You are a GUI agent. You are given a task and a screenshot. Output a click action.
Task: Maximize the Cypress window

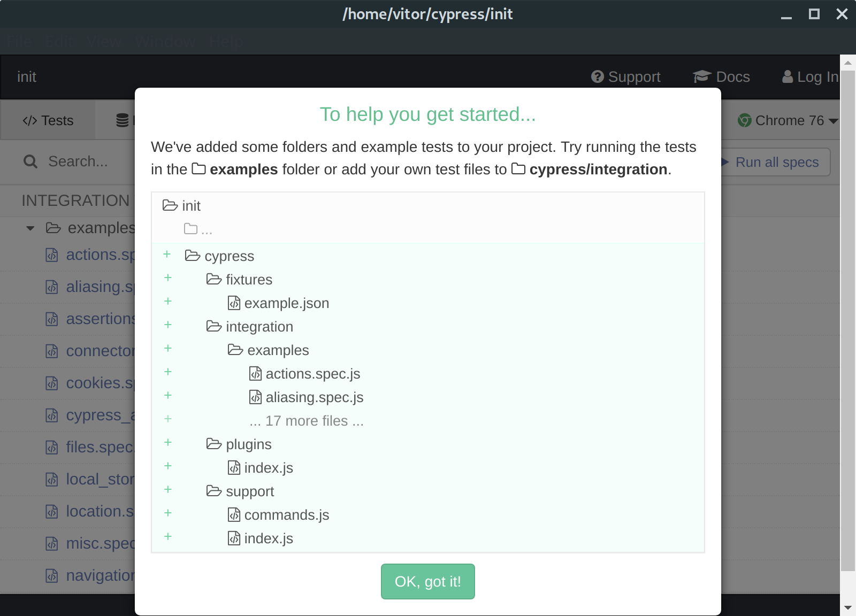[814, 14]
